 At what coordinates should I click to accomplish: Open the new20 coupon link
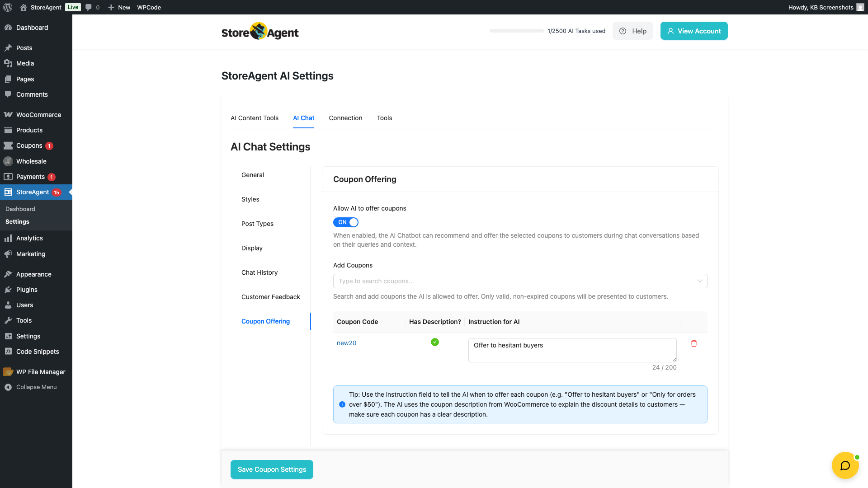(x=346, y=343)
